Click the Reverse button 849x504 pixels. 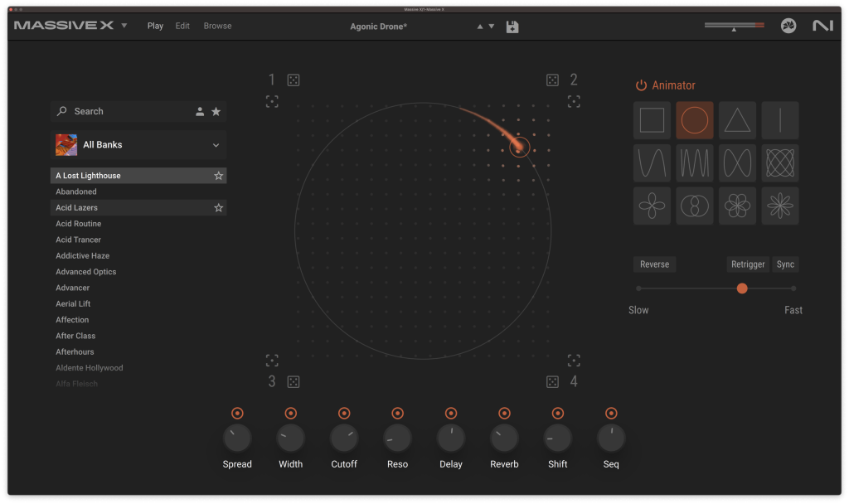click(x=655, y=264)
